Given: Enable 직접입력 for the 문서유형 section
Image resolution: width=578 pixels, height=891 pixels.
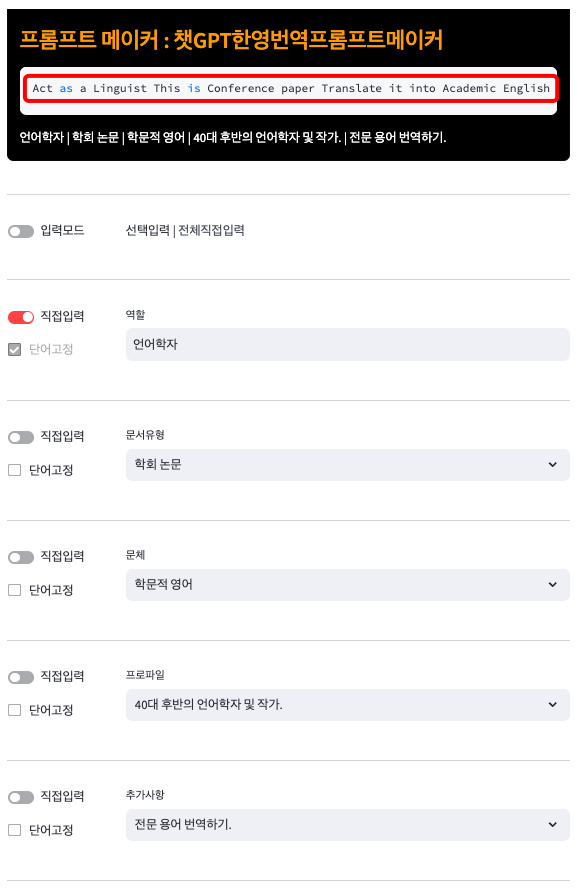Looking at the screenshot, I should coord(22,436).
